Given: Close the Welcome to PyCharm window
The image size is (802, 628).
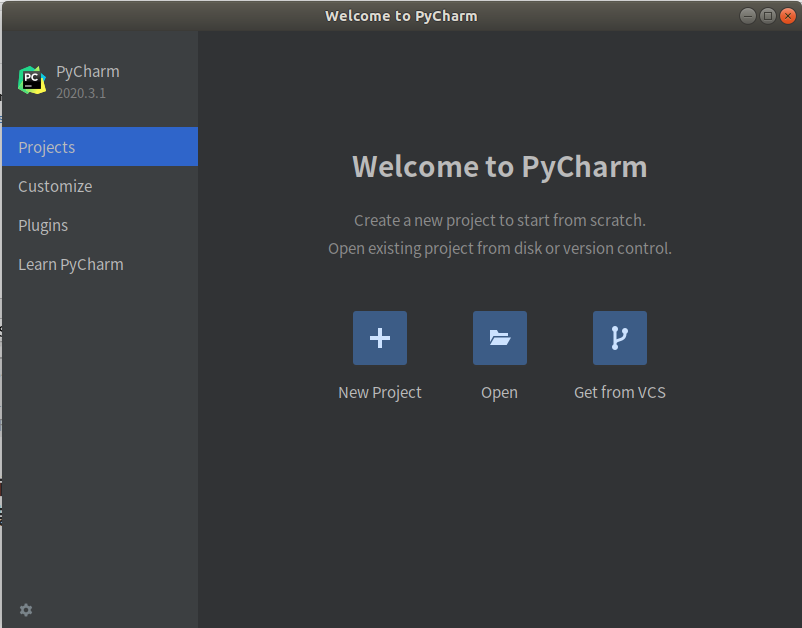Looking at the screenshot, I should (788, 16).
